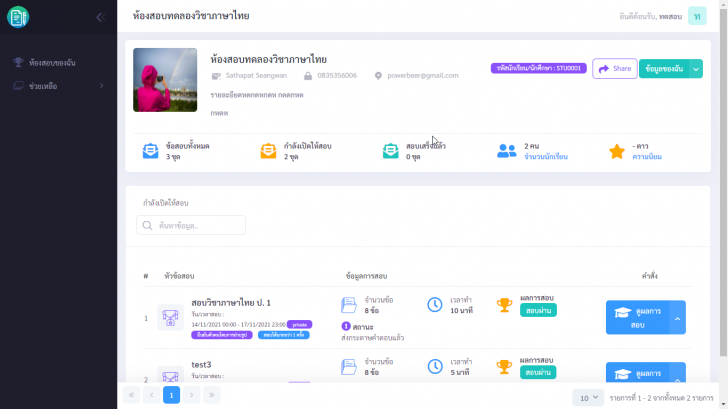
Task: Click the search magnifier icon
Action: (x=148, y=226)
